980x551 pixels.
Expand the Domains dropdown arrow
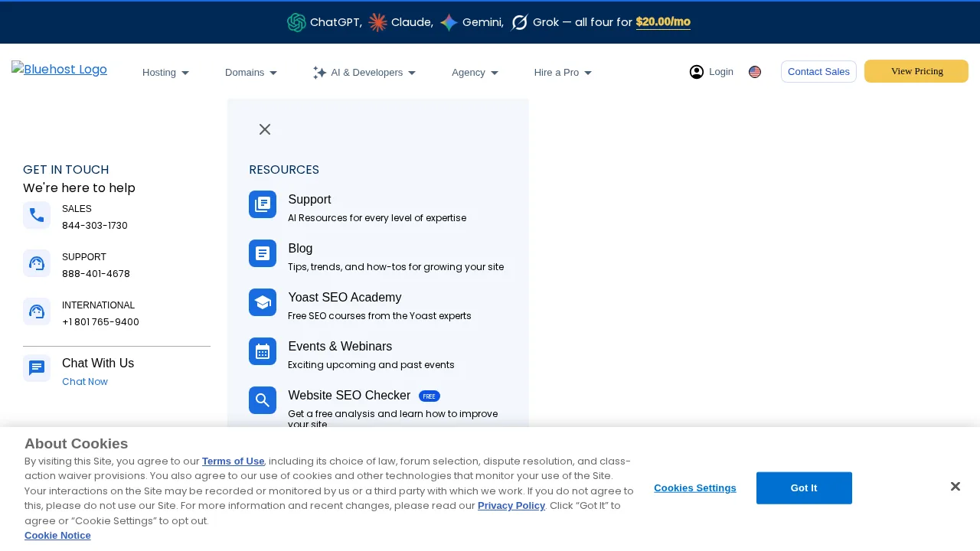point(273,73)
